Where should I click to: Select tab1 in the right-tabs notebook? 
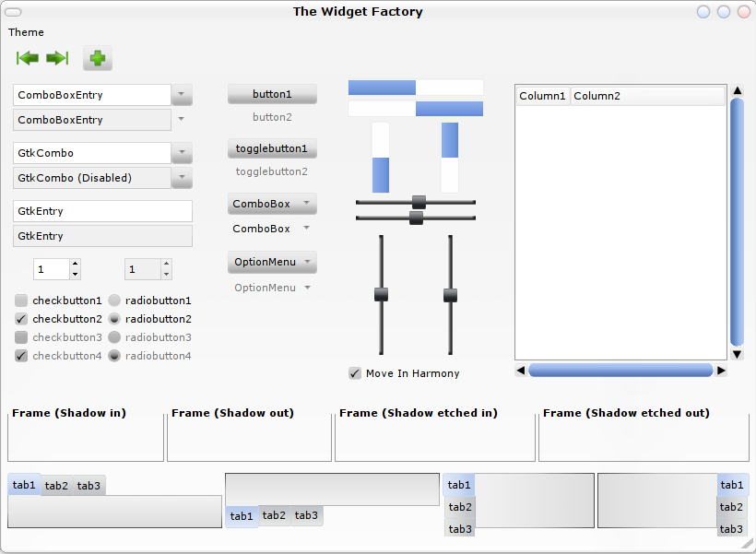(x=732, y=485)
